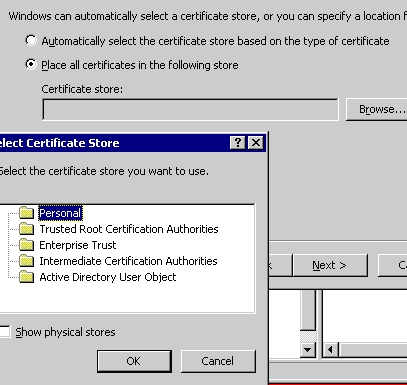Screen dimensions: 407x385
Task: Click the scroll down arrow in background pane
Action: point(308,350)
